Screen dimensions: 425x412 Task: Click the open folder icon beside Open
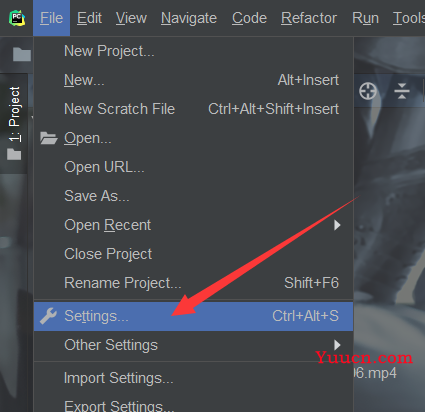(49, 138)
